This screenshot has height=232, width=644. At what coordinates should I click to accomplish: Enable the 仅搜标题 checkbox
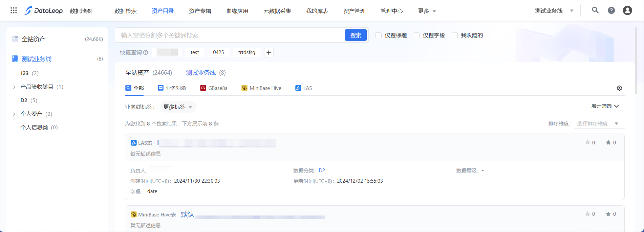379,36
